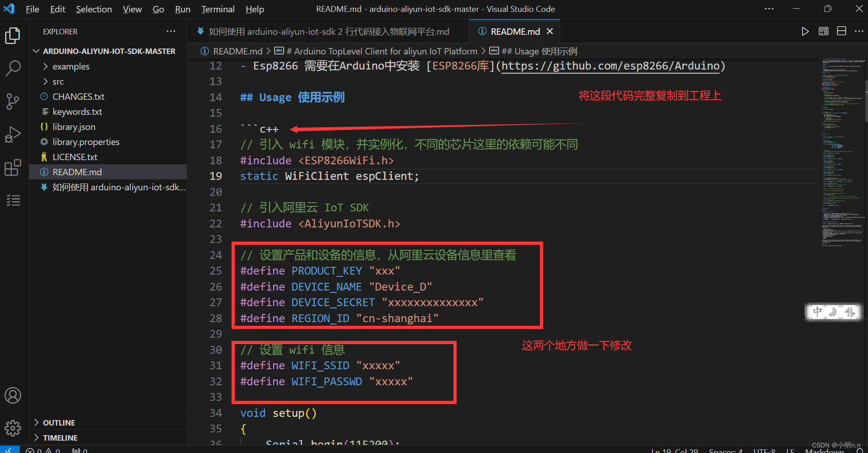Open the View menu
Screen dimensions: 868x453
[x=132, y=9]
